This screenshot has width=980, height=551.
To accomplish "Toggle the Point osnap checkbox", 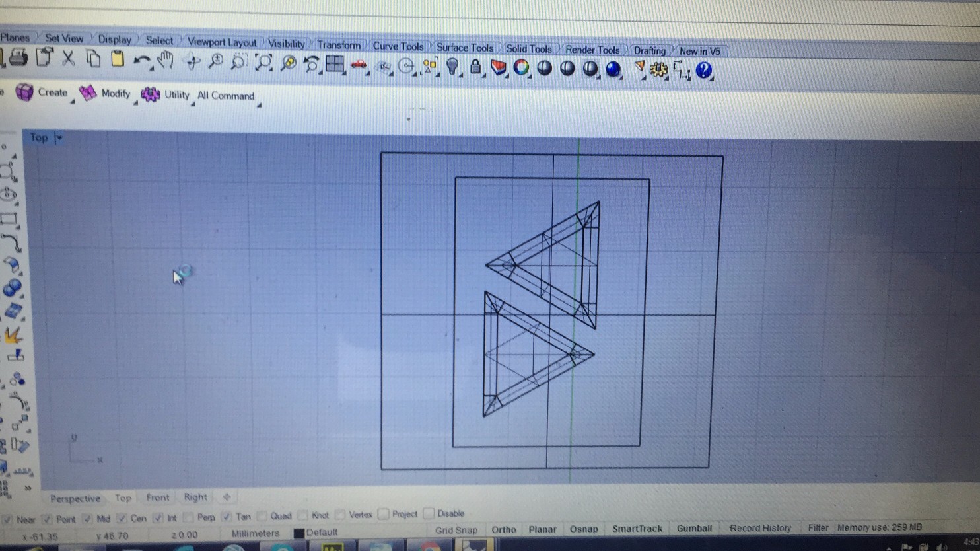I will [x=47, y=519].
